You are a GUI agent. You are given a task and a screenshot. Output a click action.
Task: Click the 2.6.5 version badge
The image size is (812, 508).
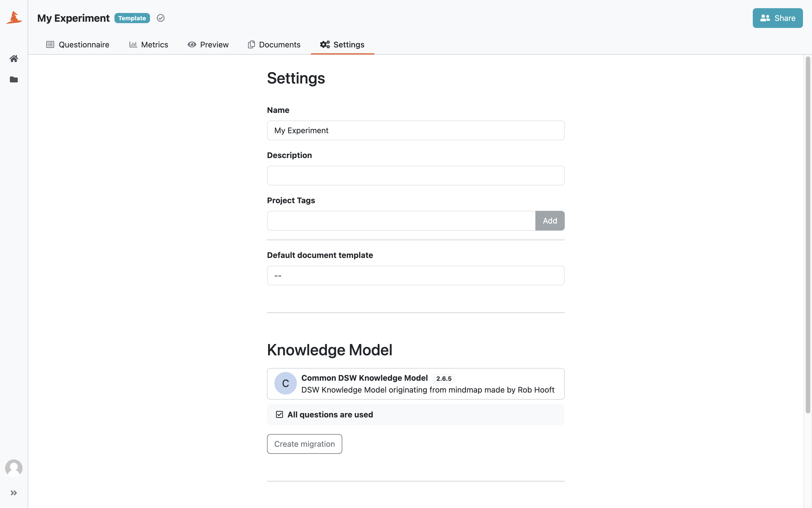[x=444, y=379]
